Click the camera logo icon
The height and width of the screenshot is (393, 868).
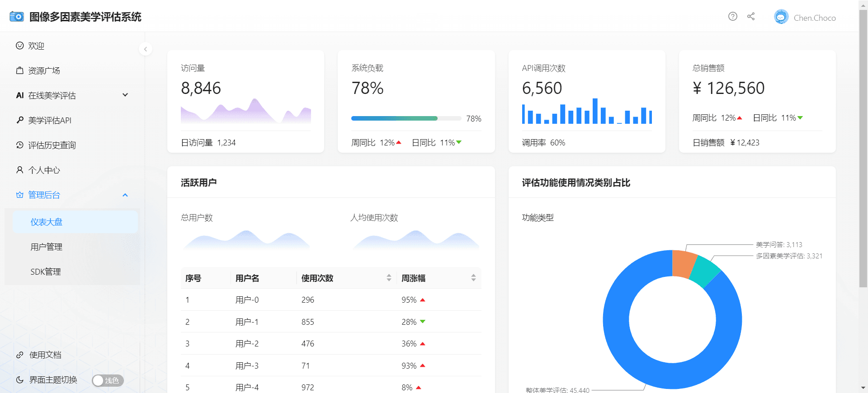click(17, 17)
